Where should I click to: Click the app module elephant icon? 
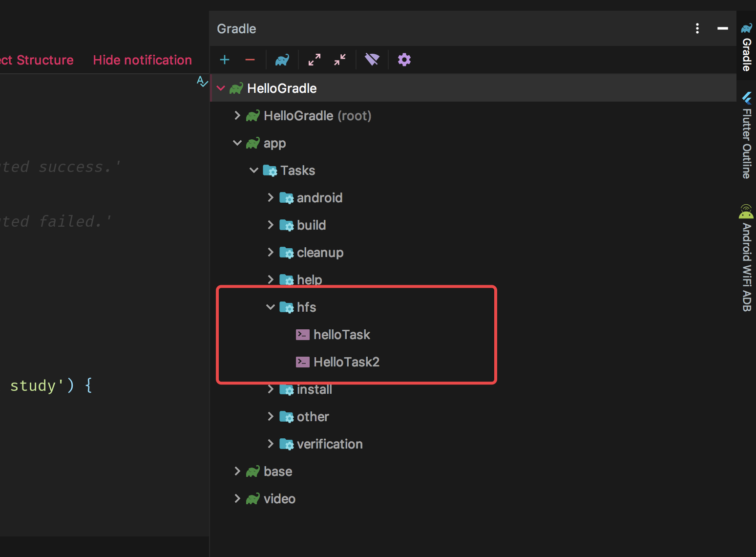pos(253,143)
